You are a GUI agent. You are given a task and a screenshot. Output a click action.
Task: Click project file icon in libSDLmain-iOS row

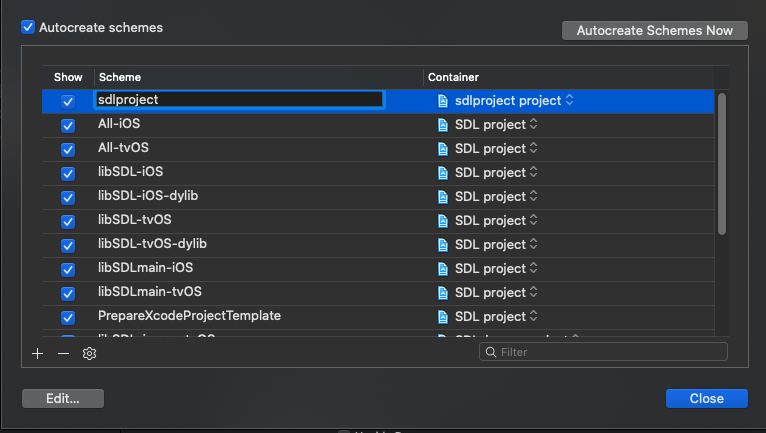pyautogui.click(x=443, y=268)
